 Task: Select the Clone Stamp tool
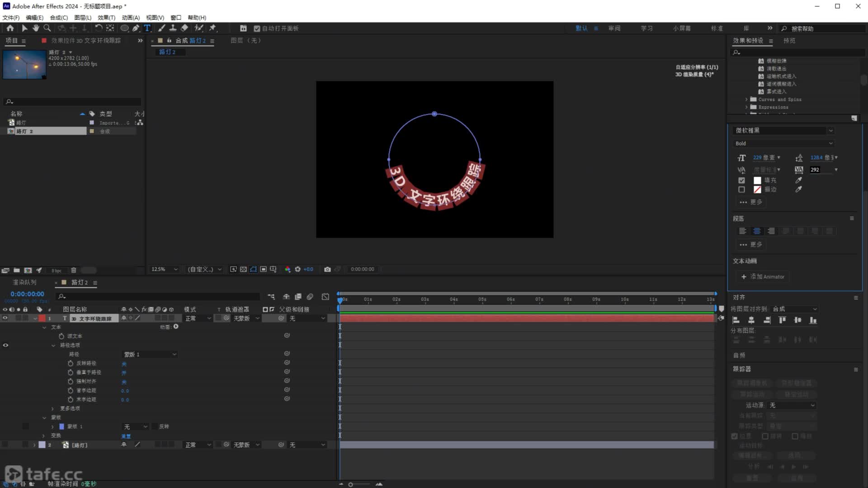pyautogui.click(x=173, y=28)
